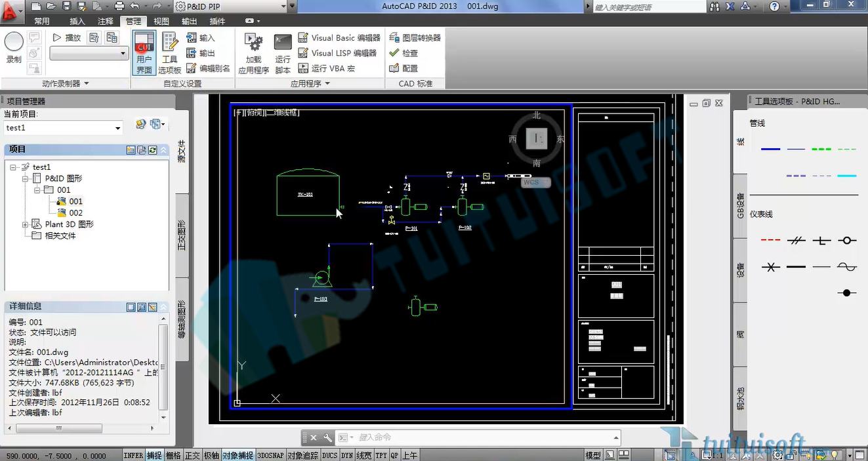
Task: Toggle 栅格 grid display in status bar
Action: point(173,455)
